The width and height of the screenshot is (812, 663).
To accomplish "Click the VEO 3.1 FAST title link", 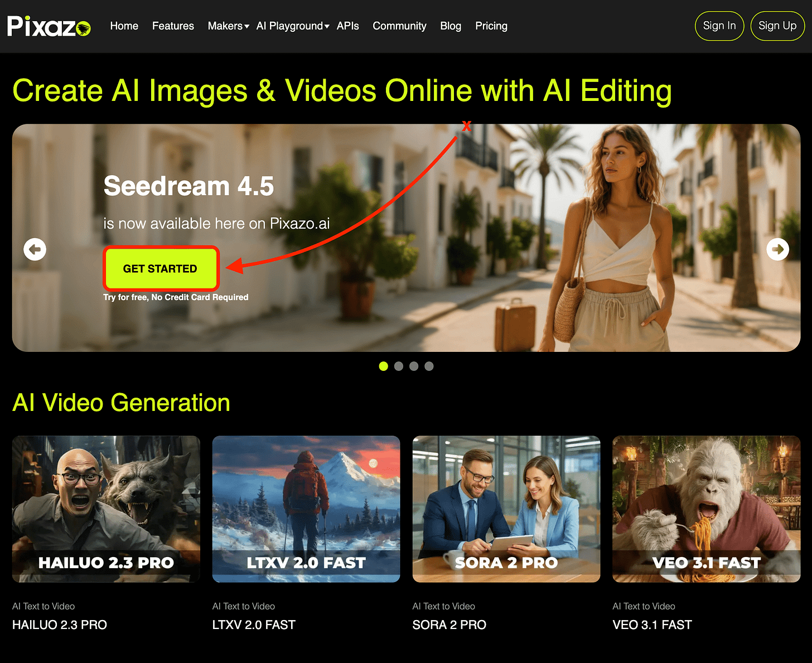I will (x=652, y=625).
